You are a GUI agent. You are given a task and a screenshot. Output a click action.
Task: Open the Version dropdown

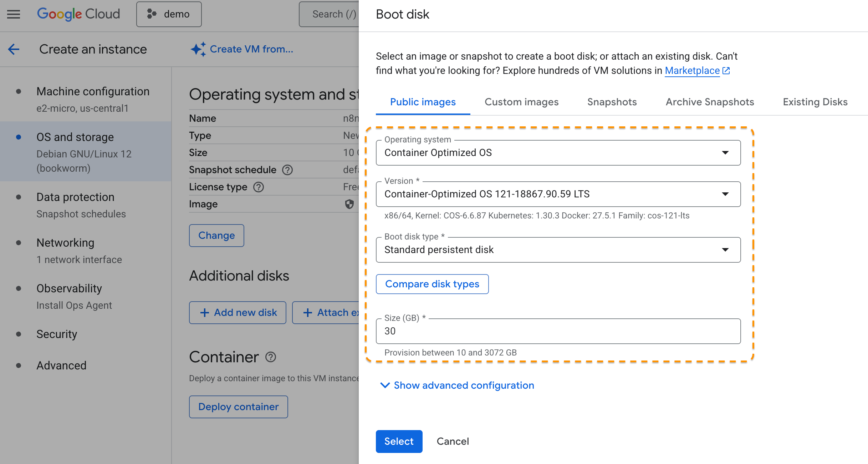coord(558,194)
